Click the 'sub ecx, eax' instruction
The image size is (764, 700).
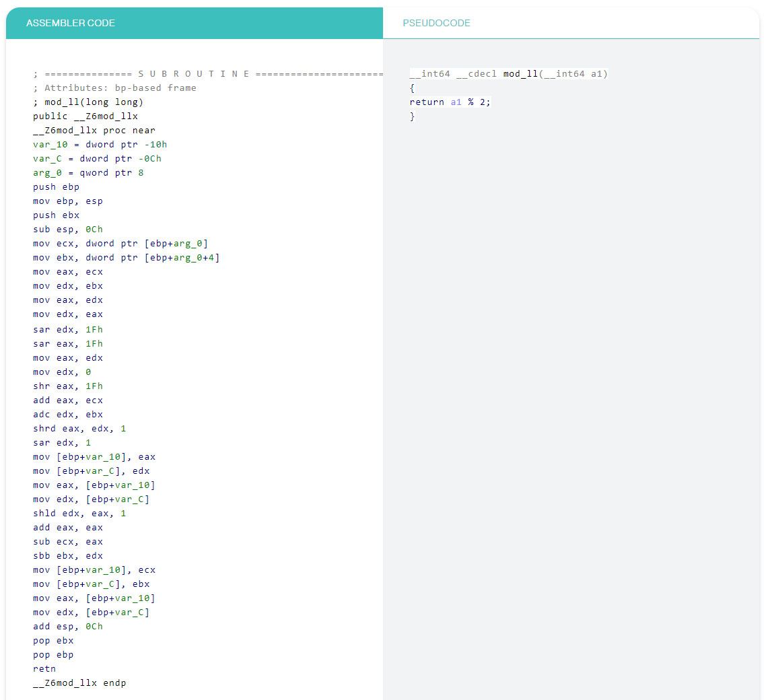(68, 542)
